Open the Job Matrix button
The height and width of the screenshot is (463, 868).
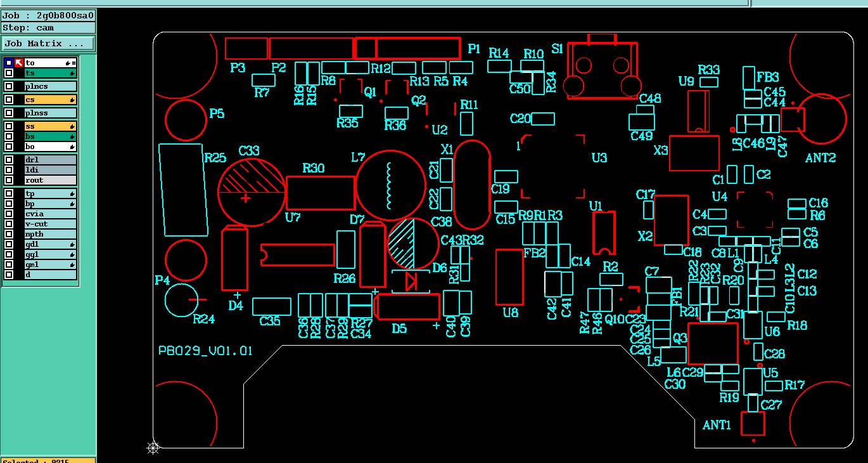pos(48,44)
